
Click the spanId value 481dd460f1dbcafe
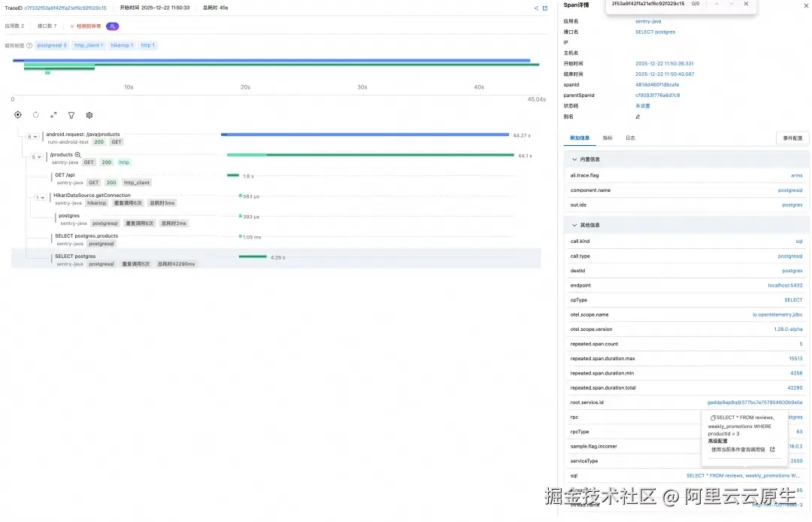tap(657, 85)
